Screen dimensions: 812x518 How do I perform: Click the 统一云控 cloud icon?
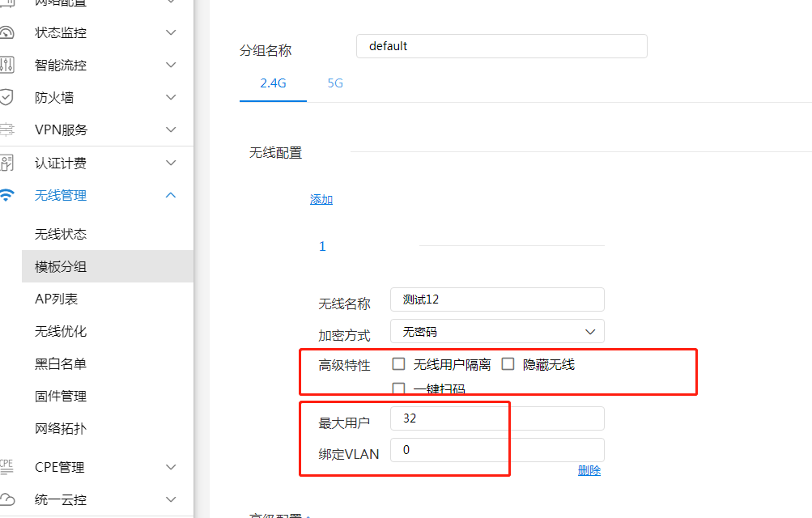tap(6, 499)
